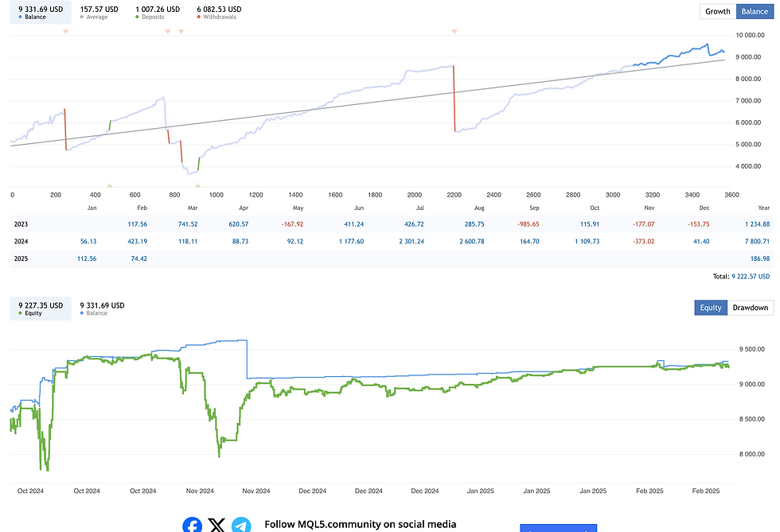Screen dimensions: 780x532
Task: Click the Total 9 222.57 USD link
Action: (751, 276)
